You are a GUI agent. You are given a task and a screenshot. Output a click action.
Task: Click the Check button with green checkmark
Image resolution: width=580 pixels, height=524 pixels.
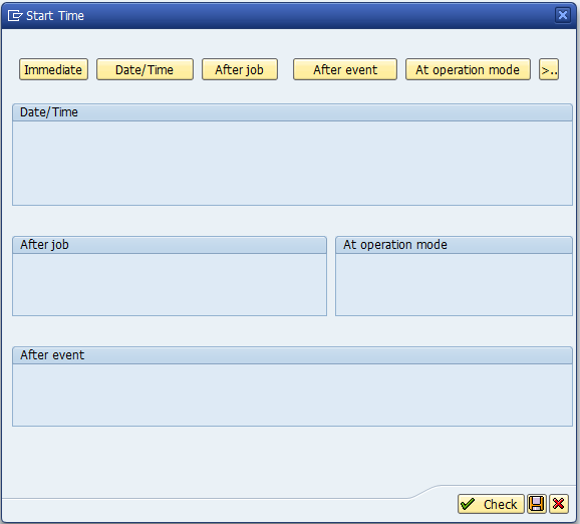pyautogui.click(x=491, y=504)
